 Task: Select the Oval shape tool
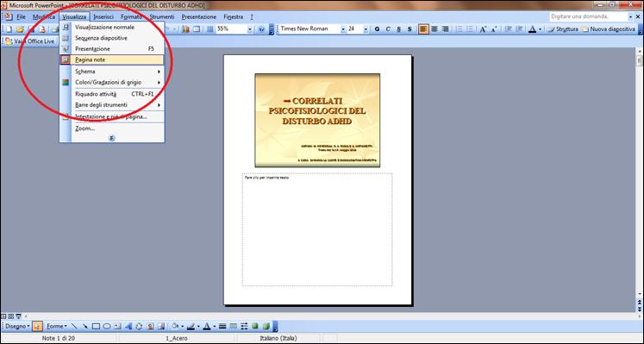click(107, 327)
